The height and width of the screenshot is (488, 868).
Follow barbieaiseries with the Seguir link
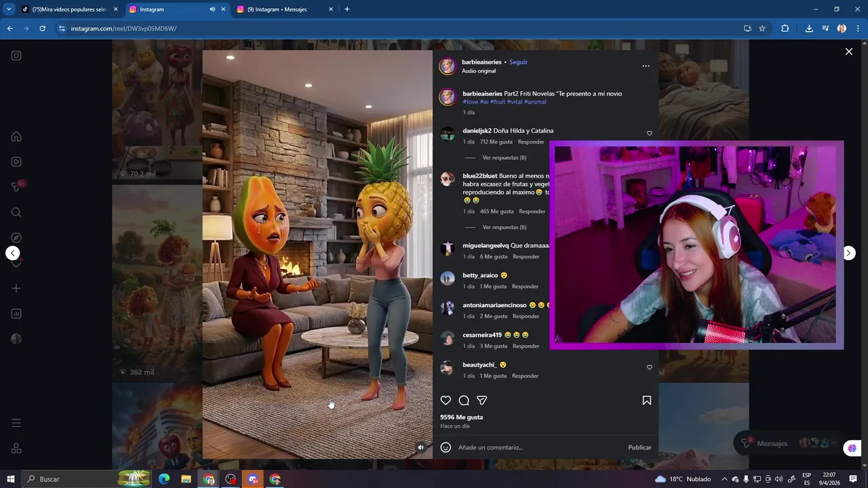point(518,62)
